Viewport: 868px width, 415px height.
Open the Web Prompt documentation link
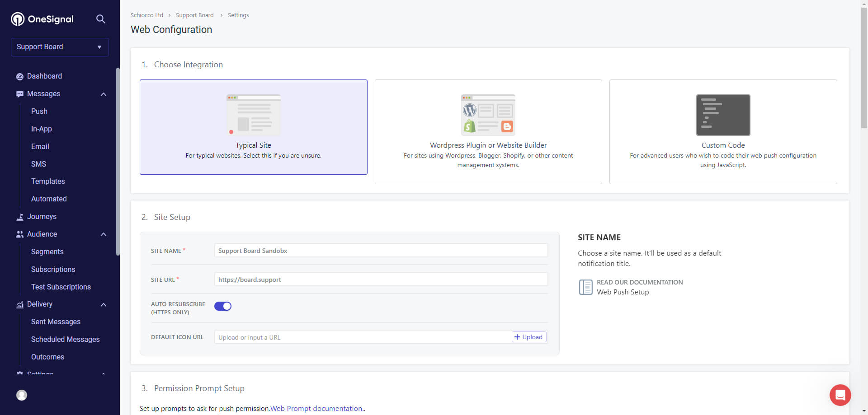coord(316,409)
